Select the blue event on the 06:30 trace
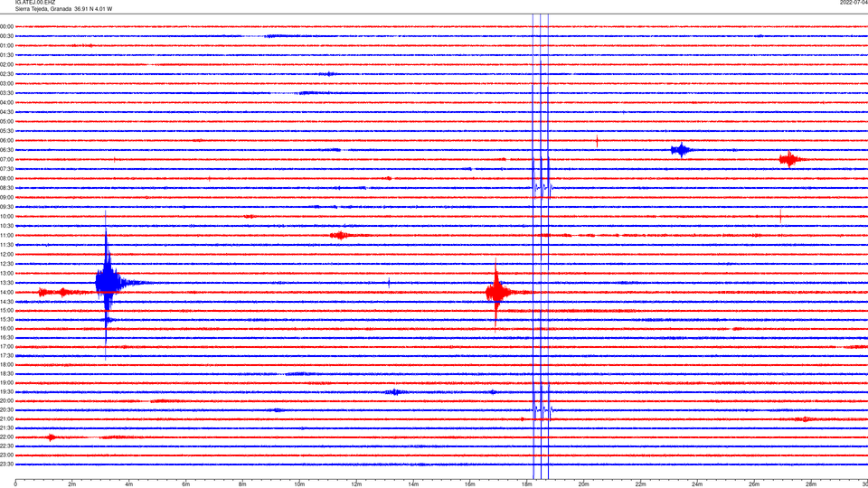 (x=680, y=150)
